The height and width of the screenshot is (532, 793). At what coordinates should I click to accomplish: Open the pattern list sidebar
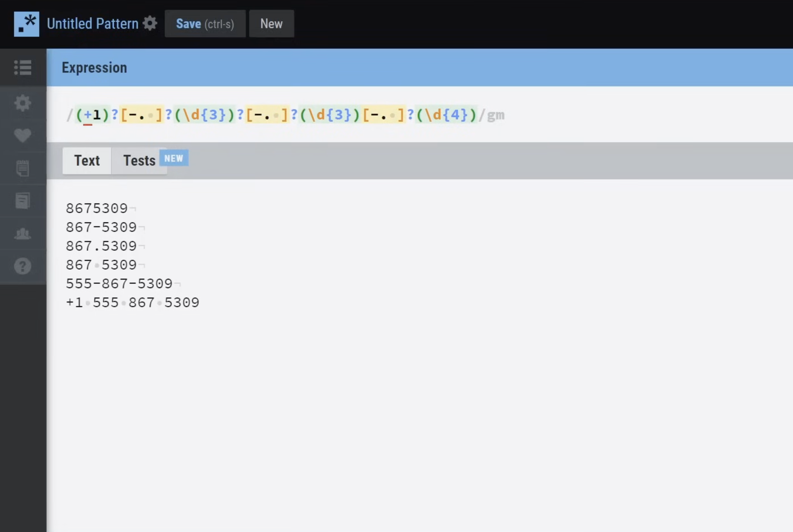(23, 67)
